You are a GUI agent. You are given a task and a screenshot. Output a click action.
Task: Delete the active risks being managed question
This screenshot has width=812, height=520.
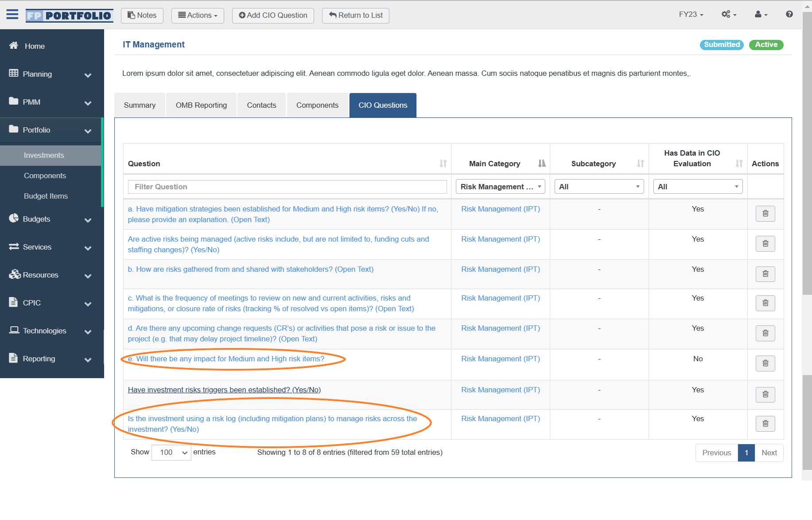click(x=765, y=244)
